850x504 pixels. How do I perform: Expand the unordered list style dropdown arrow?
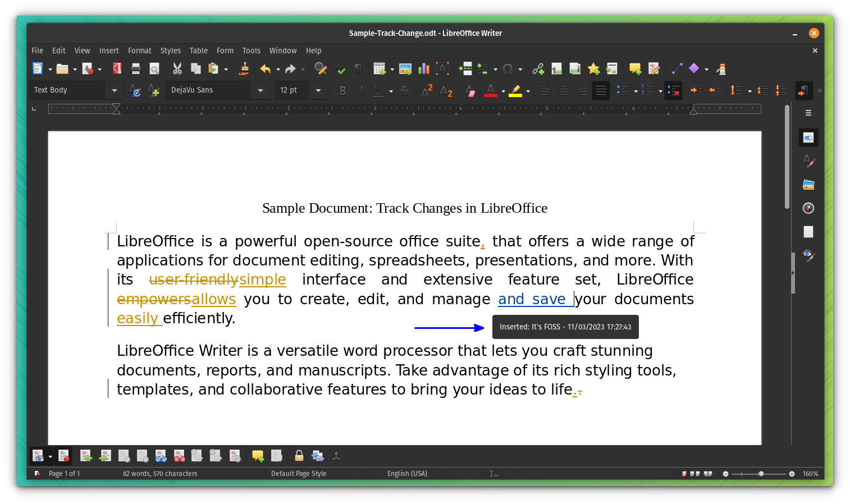[x=636, y=90]
